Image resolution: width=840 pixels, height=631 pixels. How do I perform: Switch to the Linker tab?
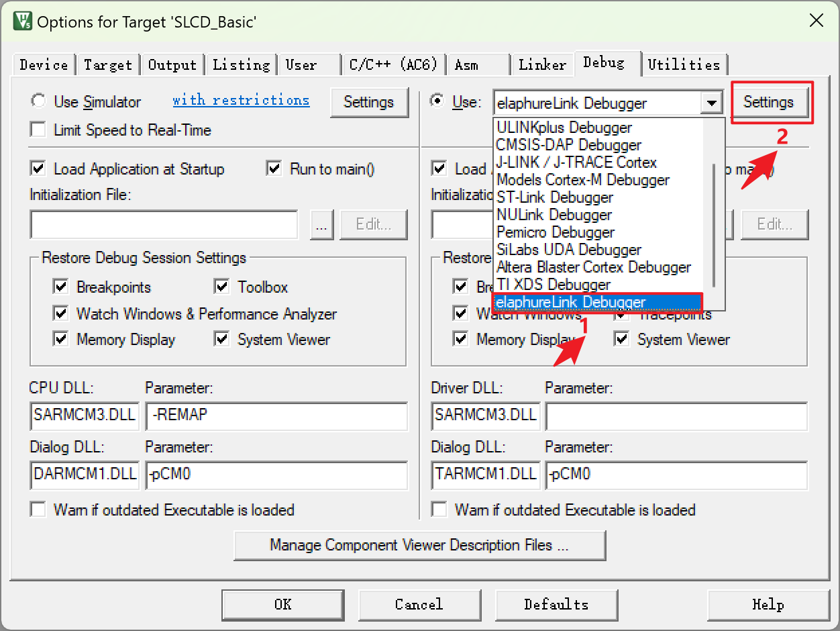pos(542,64)
